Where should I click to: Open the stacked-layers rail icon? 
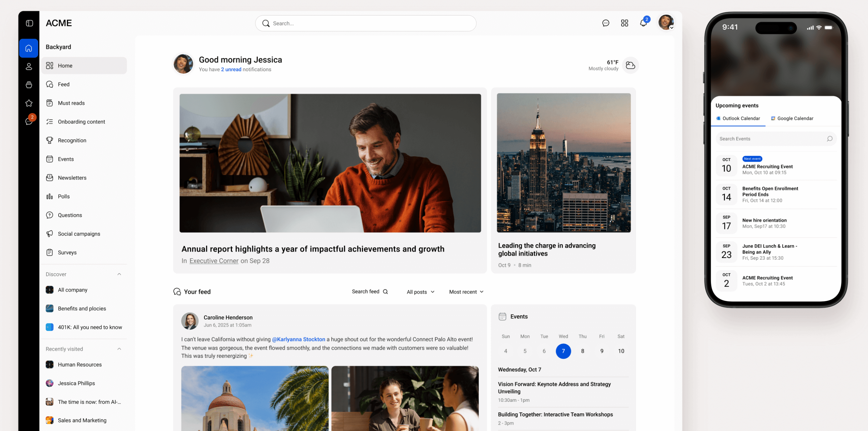coord(29,85)
